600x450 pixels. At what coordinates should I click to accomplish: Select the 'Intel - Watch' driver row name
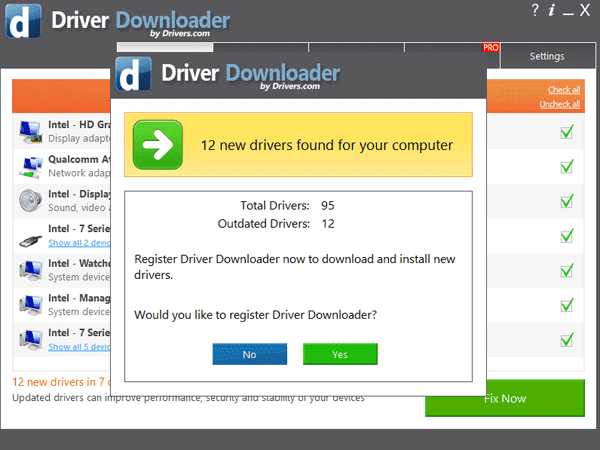pos(80,263)
